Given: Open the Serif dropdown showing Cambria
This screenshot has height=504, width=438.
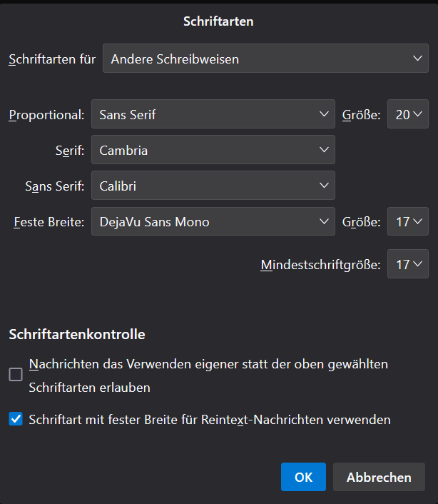Looking at the screenshot, I should 213,150.
